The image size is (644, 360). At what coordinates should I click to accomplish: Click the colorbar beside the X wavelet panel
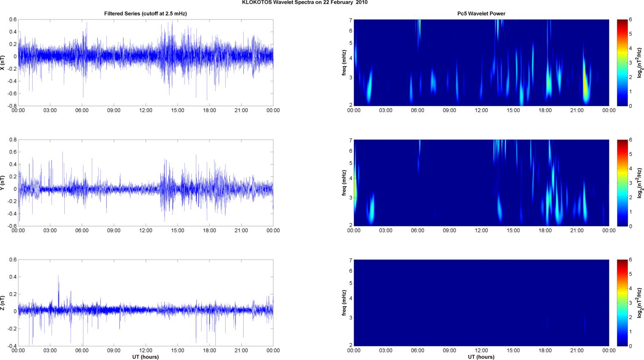point(622,63)
